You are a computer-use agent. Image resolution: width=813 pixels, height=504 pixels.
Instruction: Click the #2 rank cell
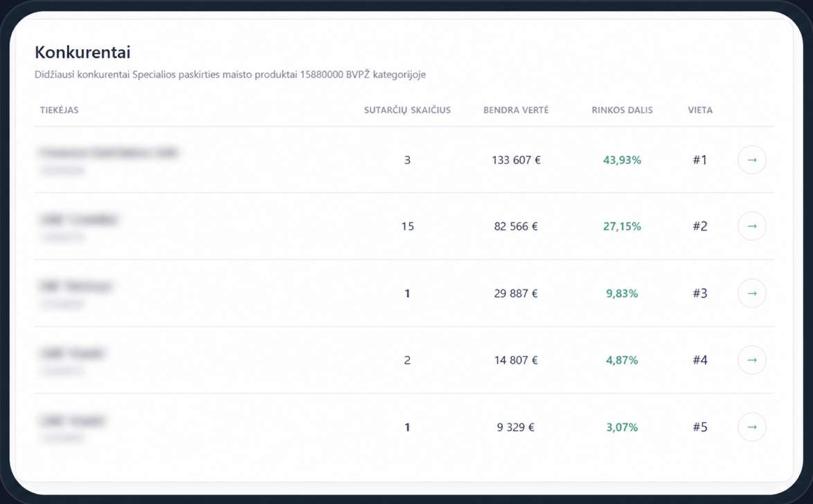(700, 226)
